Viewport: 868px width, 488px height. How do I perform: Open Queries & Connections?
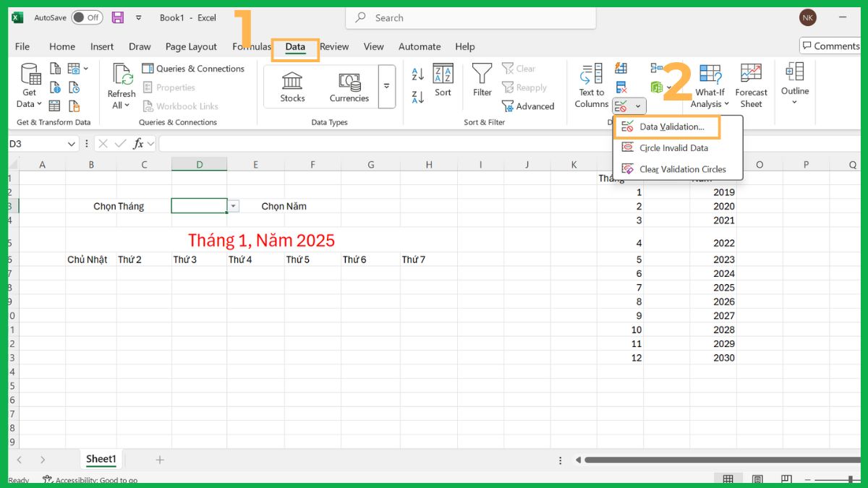[x=195, y=69]
